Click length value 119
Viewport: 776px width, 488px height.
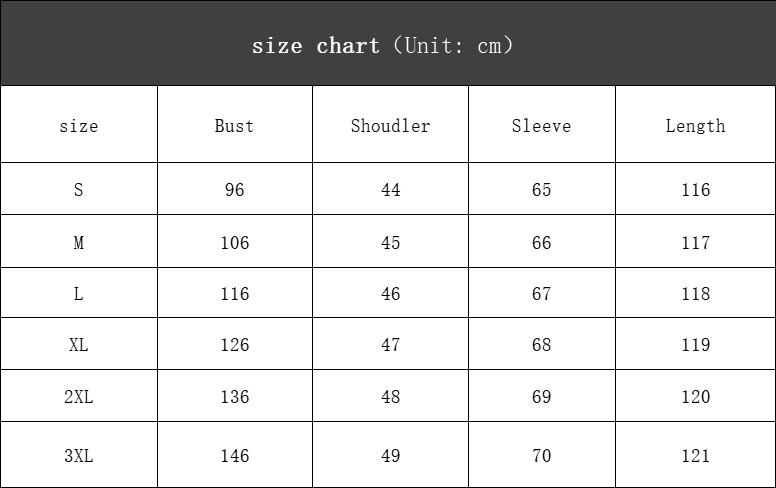point(695,345)
